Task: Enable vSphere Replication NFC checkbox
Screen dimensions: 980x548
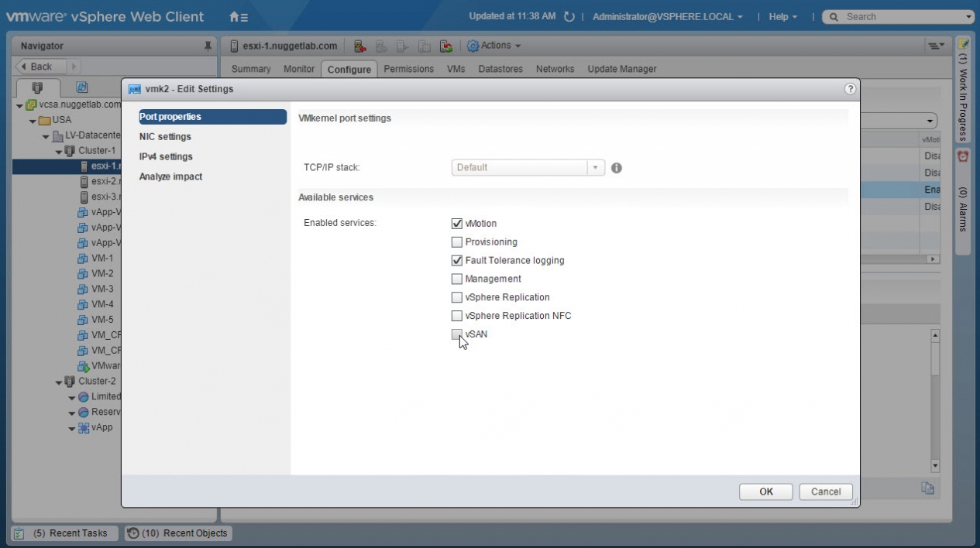Action: point(457,316)
